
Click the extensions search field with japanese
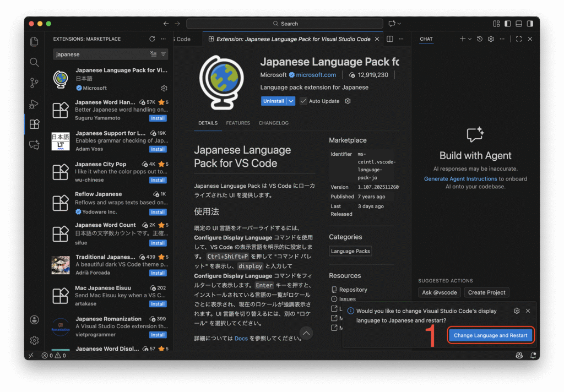[x=99, y=54]
